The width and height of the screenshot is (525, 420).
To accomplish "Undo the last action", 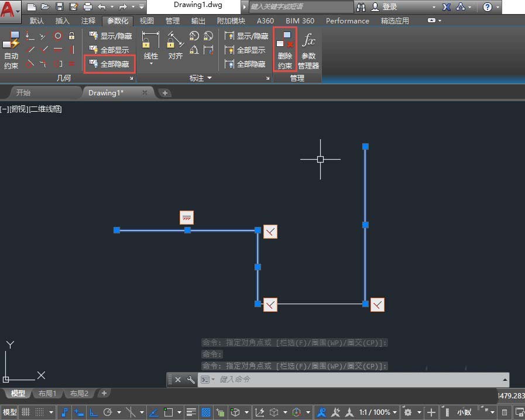I will [x=102, y=6].
